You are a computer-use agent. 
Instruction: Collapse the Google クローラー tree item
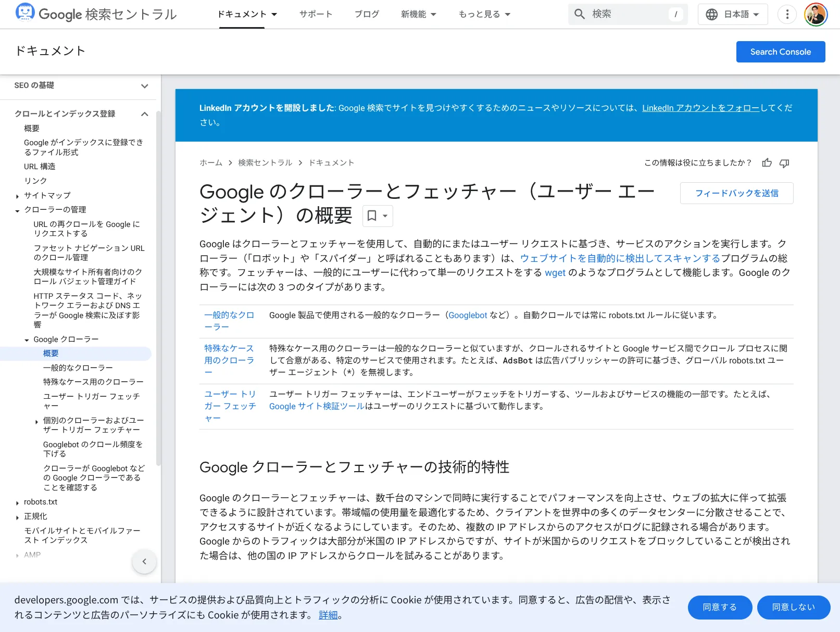[27, 340]
